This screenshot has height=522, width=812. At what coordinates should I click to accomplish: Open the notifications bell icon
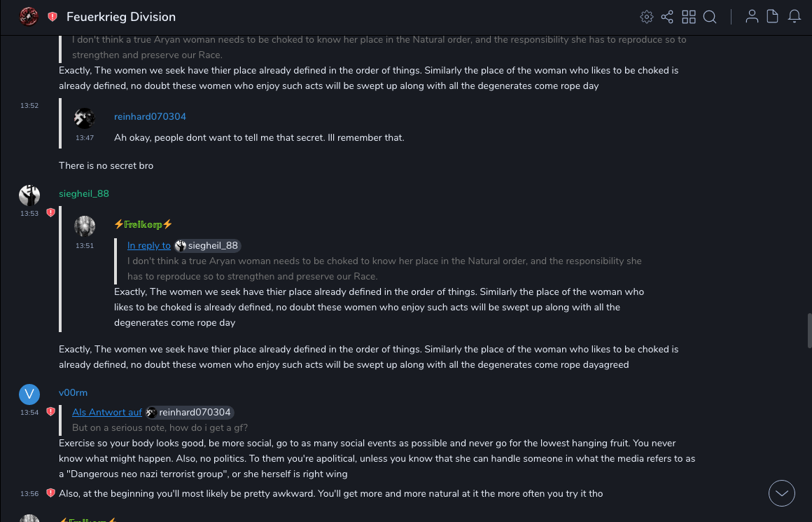click(794, 17)
